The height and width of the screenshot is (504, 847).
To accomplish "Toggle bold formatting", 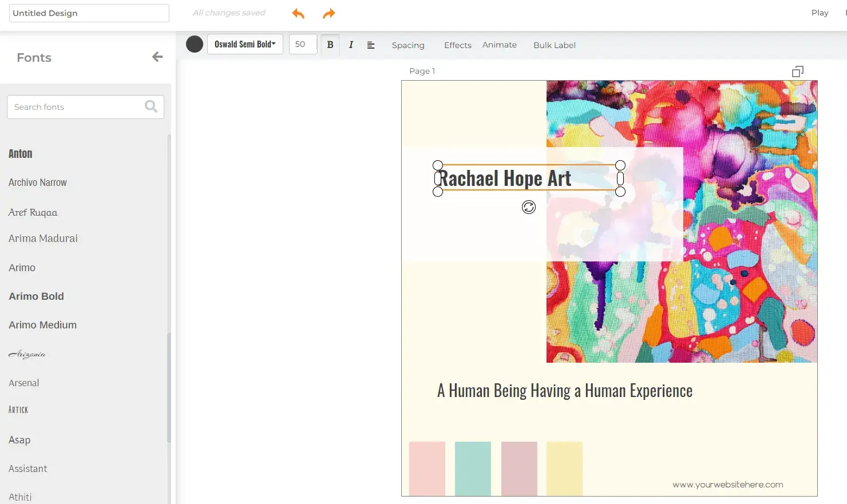I will pyautogui.click(x=330, y=44).
